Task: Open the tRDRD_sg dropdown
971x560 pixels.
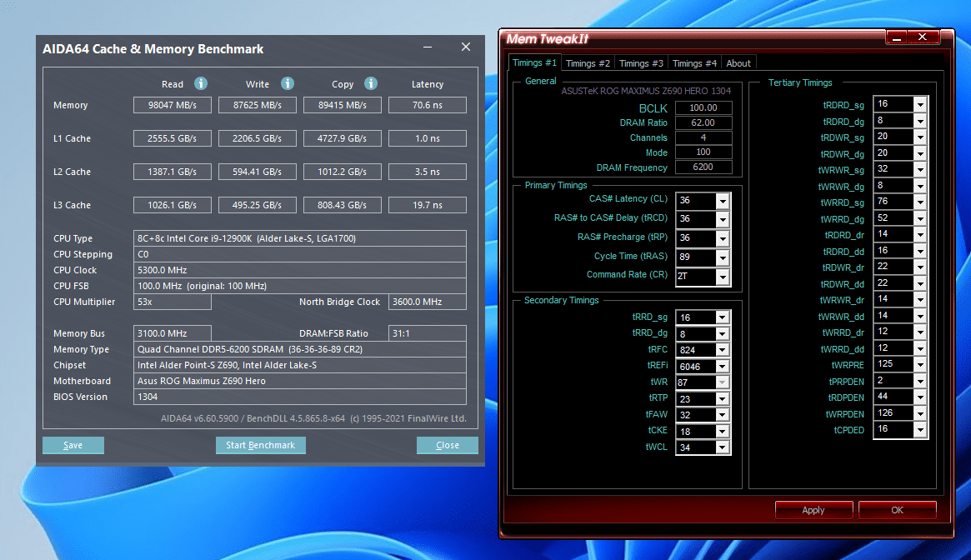Action: pyautogui.click(x=920, y=105)
